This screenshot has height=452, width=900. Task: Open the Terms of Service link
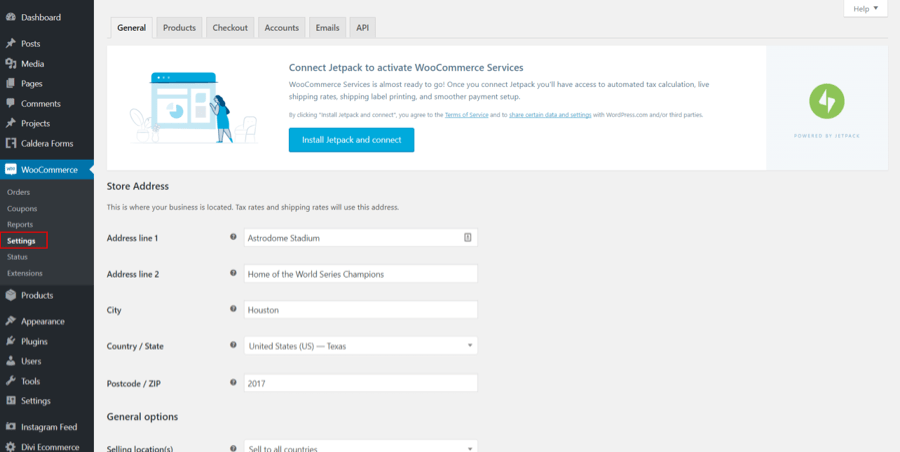pyautogui.click(x=467, y=115)
